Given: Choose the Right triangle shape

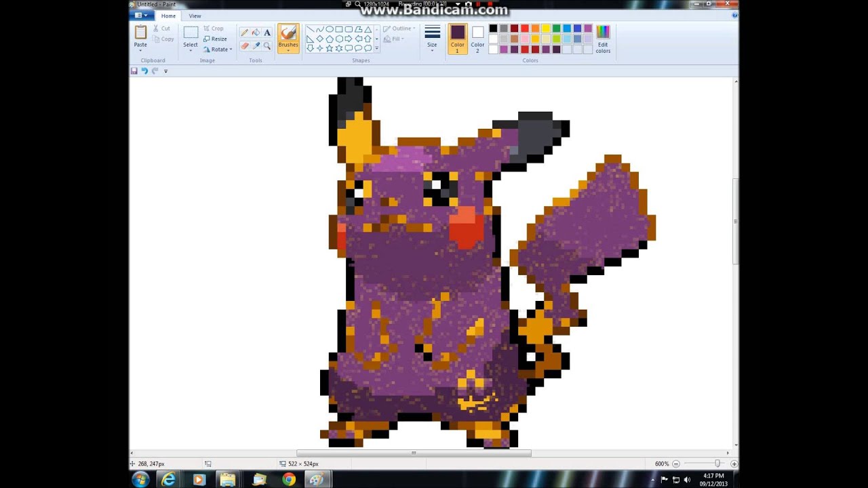Looking at the screenshot, I should coord(310,39).
